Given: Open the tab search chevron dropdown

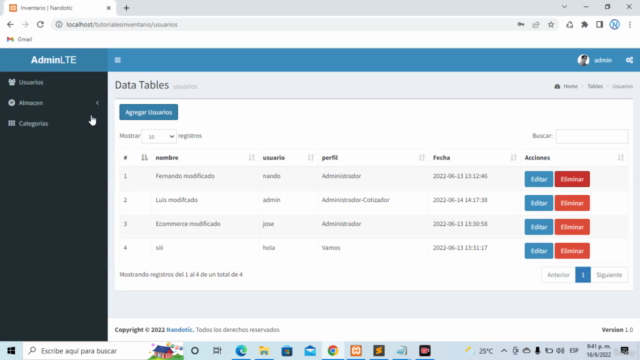Looking at the screenshot, I should pyautogui.click(x=564, y=7).
